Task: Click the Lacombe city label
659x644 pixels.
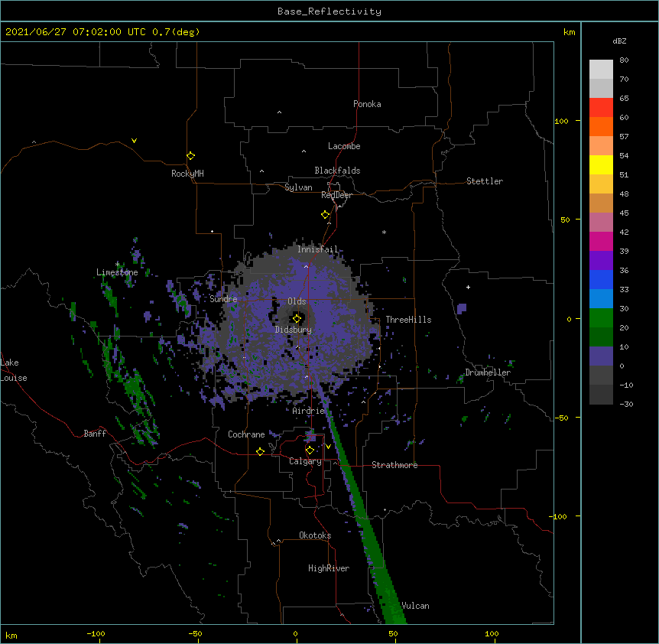Action: pyautogui.click(x=344, y=146)
